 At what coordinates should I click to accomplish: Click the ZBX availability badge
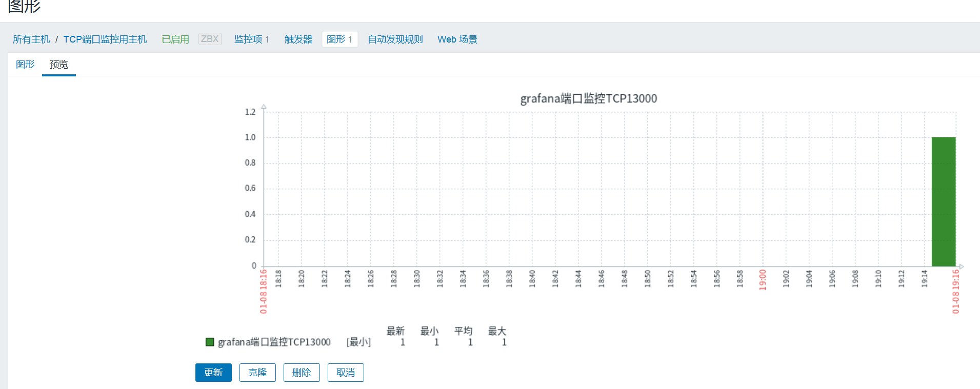210,39
